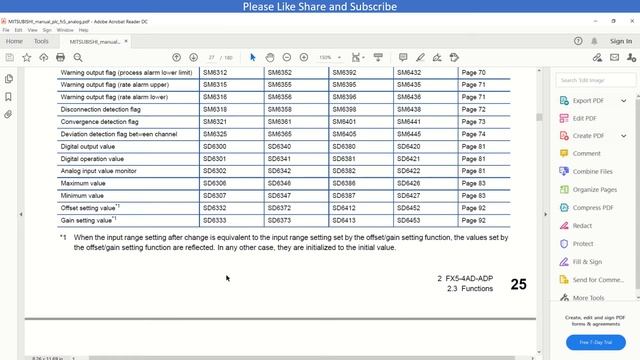
Task: Click Sign In
Action: [x=621, y=41]
